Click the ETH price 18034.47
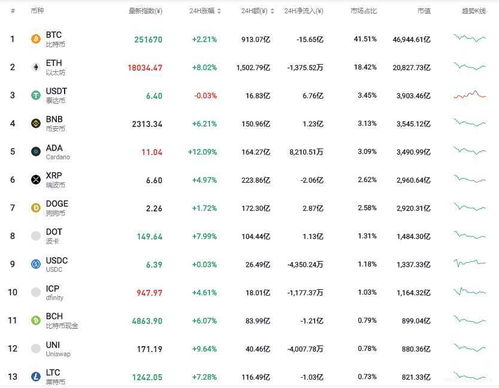 (x=145, y=68)
